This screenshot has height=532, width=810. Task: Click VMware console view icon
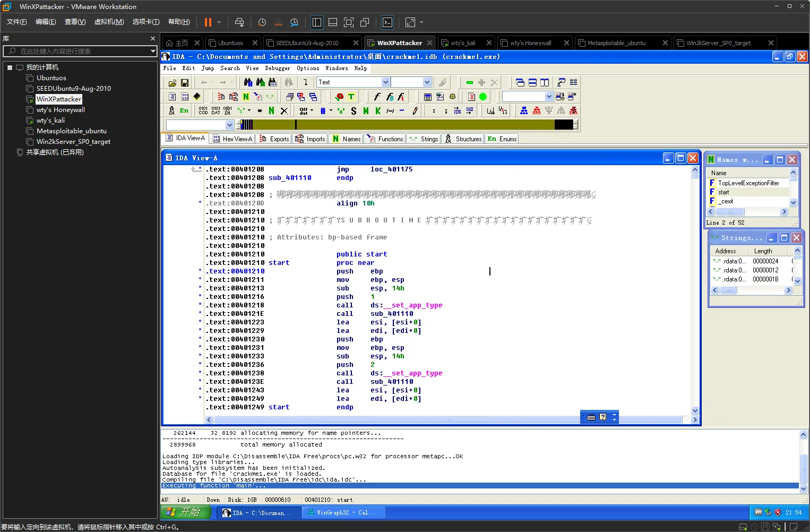point(387,22)
